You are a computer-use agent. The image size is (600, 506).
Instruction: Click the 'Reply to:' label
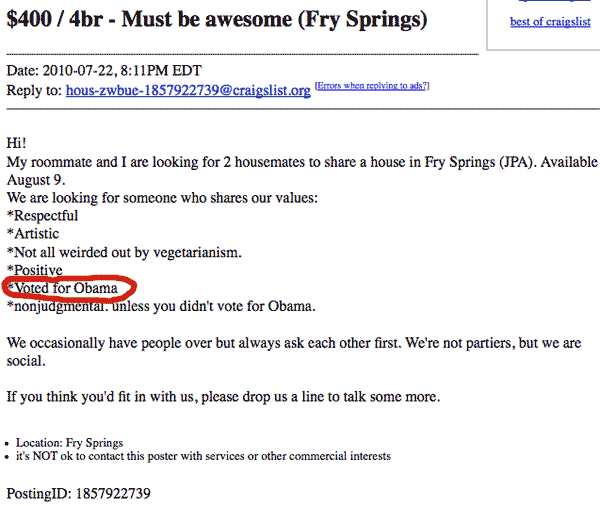pyautogui.click(x=34, y=90)
